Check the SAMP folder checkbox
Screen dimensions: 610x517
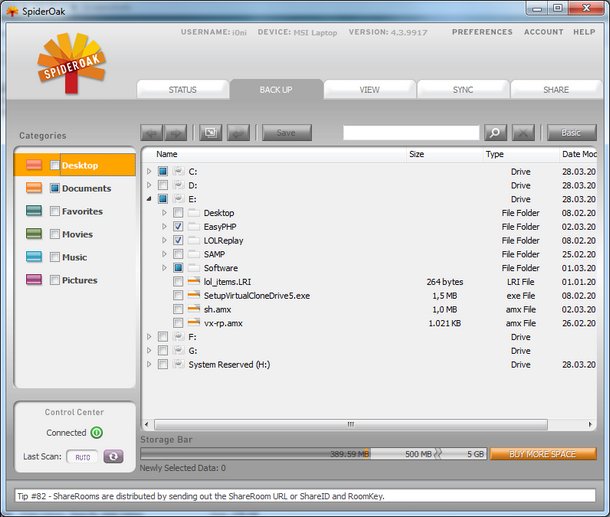[178, 254]
